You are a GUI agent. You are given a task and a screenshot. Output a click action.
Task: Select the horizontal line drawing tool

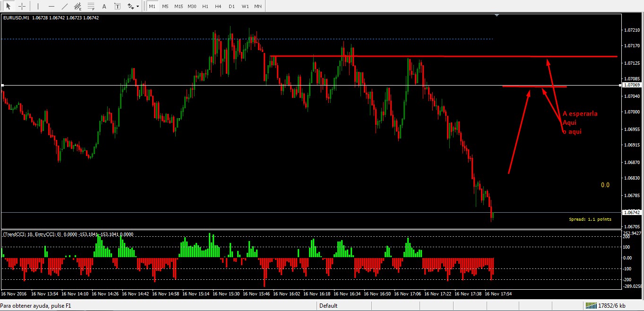pos(51,6)
